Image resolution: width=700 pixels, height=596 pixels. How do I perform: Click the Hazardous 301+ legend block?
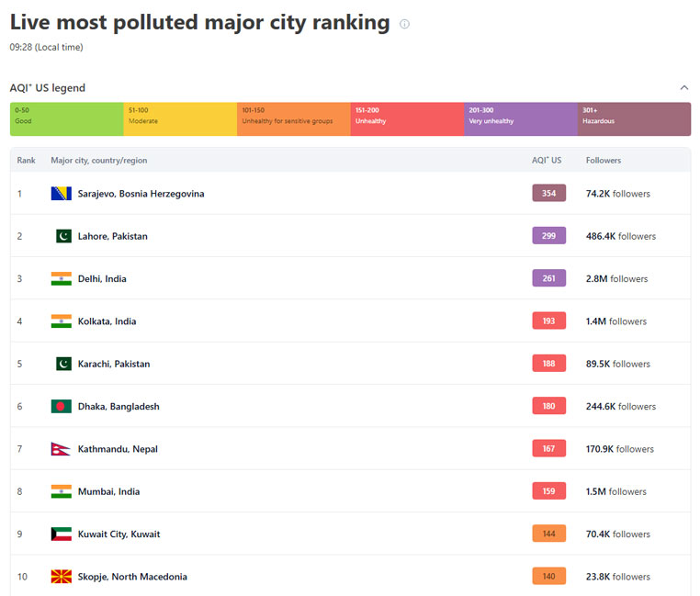pyautogui.click(x=634, y=118)
